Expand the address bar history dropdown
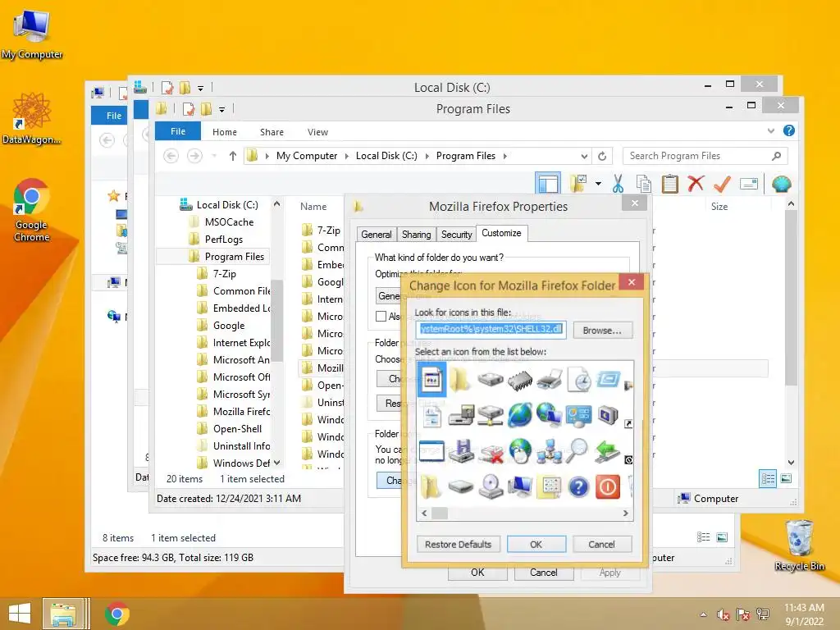This screenshot has height=630, width=840. tap(584, 156)
